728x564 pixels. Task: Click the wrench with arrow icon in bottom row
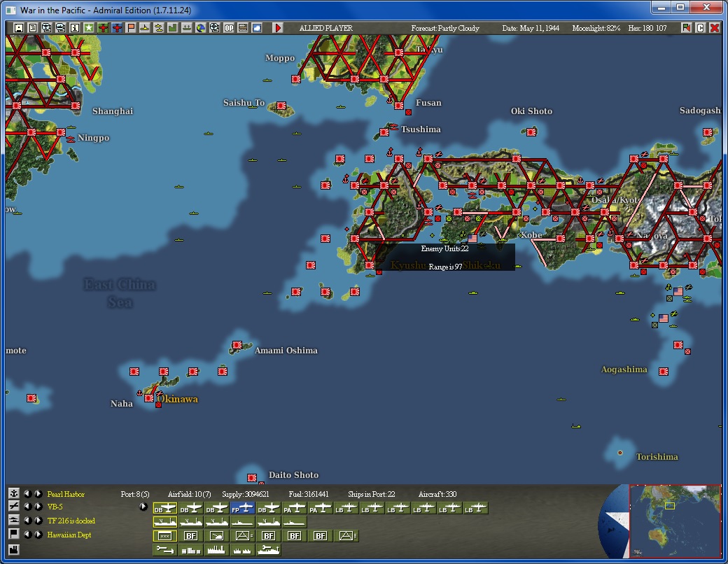[164, 550]
